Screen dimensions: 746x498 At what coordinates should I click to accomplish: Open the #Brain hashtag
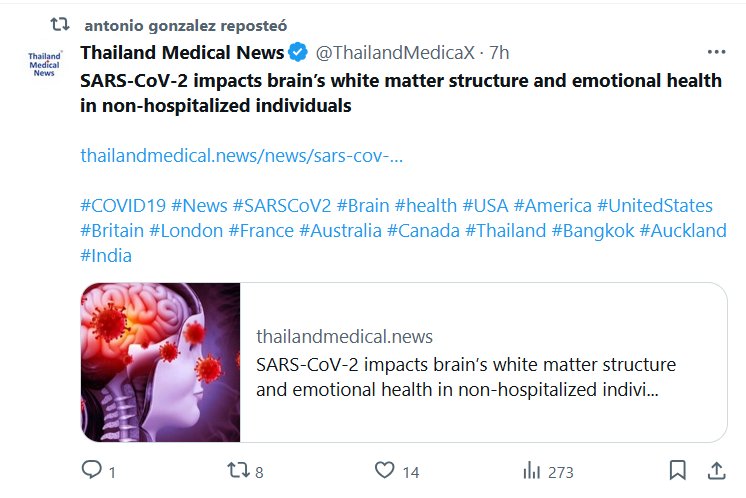tap(362, 206)
